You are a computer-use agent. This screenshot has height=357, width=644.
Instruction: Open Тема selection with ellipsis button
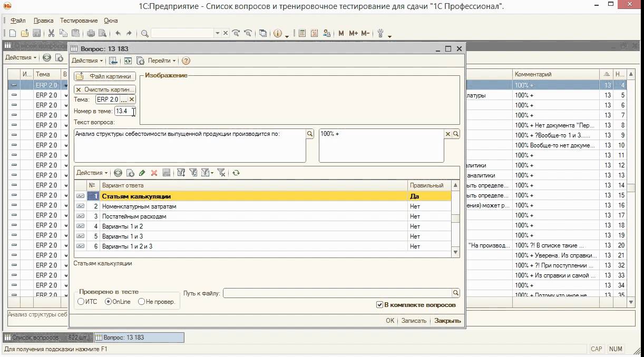tap(124, 100)
